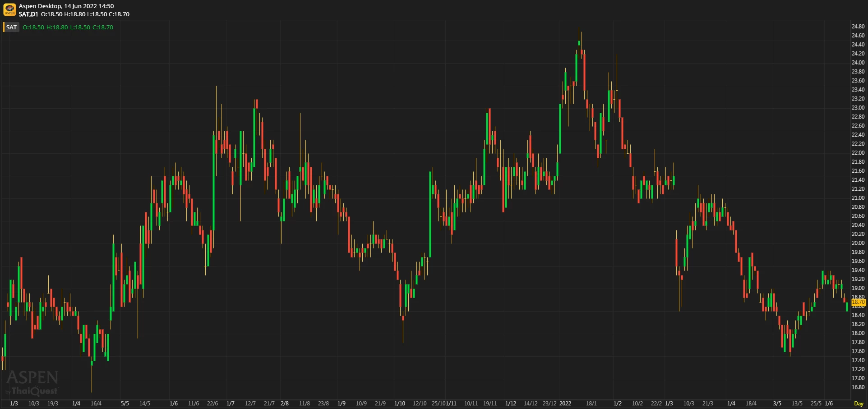868x409 pixels.
Task: Select the 1/2 date marker
Action: pos(618,404)
